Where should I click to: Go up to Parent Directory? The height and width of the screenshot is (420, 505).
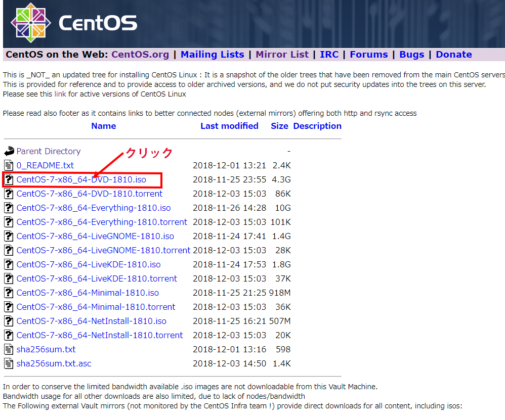(x=49, y=151)
